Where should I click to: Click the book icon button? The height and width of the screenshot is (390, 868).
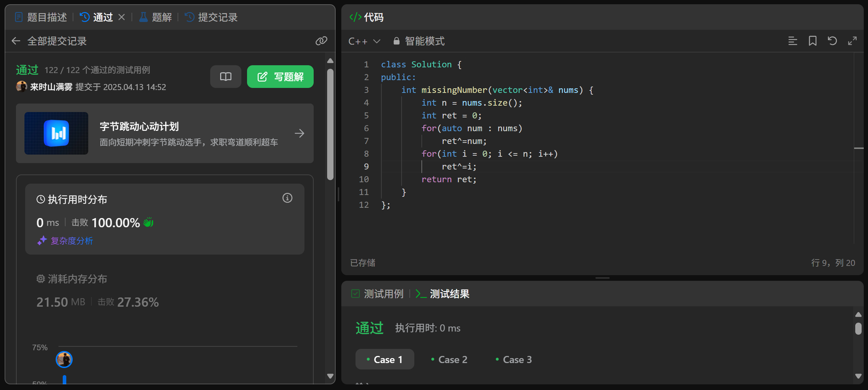225,77
